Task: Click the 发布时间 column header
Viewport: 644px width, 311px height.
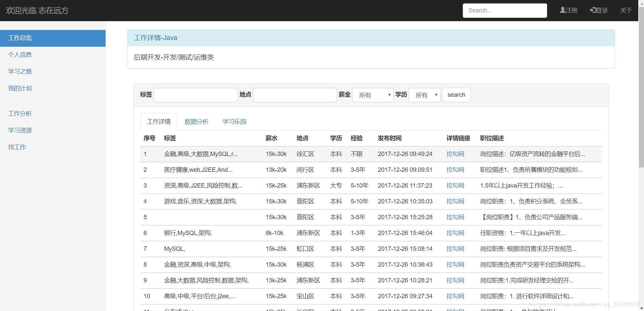Action: point(390,138)
